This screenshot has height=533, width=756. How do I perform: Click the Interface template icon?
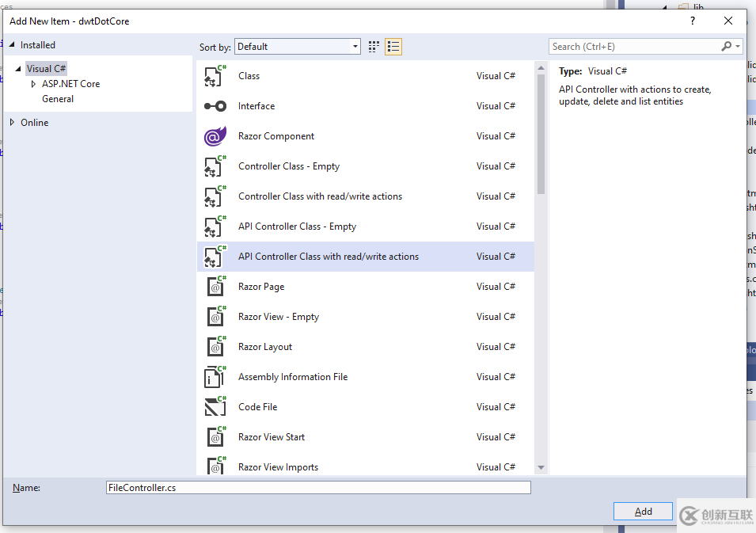pos(215,106)
